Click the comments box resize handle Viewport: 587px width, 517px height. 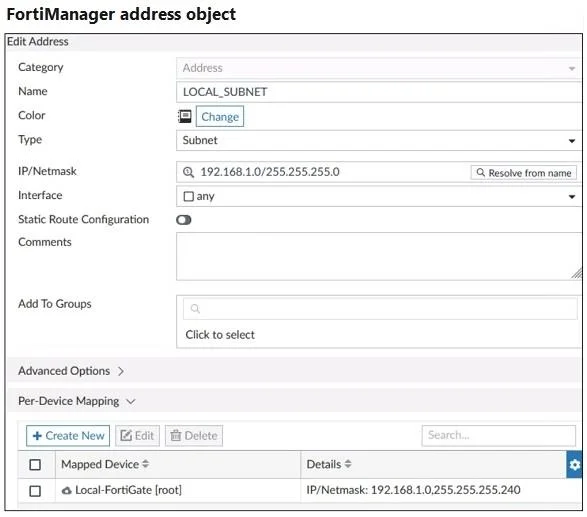(x=577, y=274)
